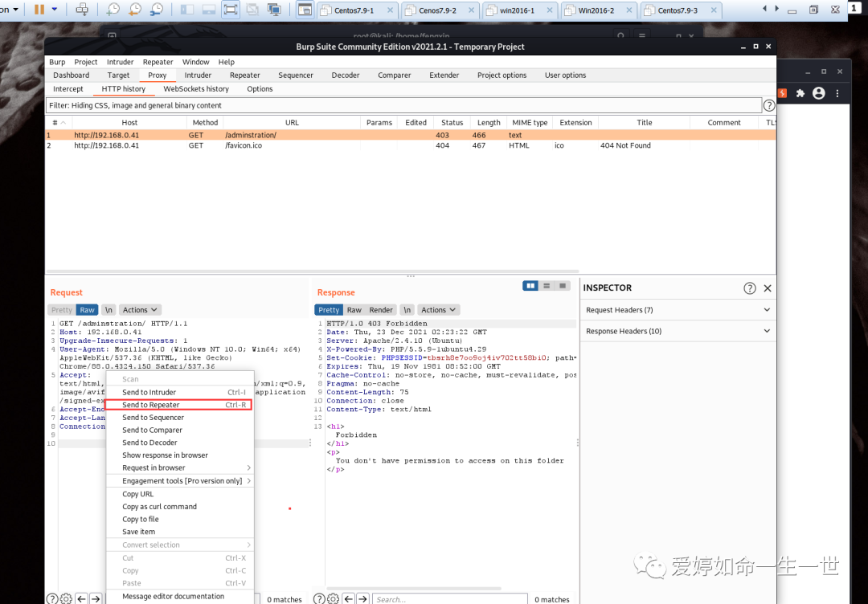Go to the Target tab

point(118,75)
